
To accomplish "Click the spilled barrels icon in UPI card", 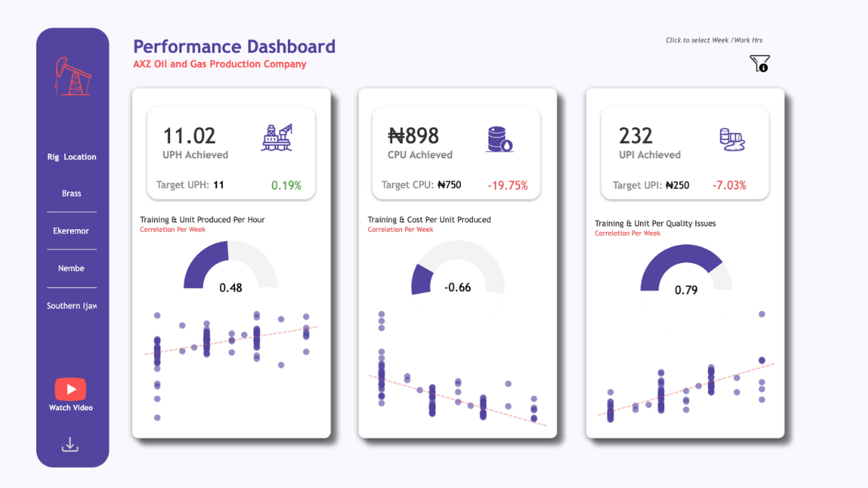I will point(733,139).
